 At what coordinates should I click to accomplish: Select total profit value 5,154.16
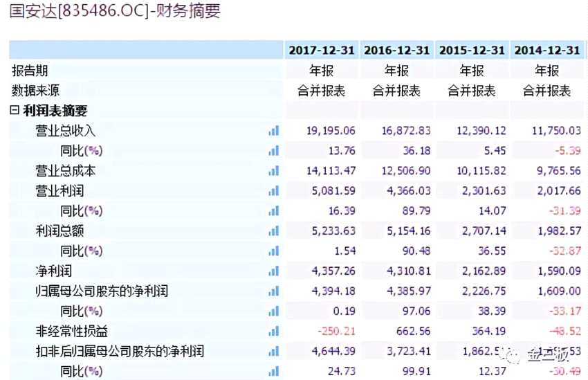pyautogui.click(x=409, y=230)
